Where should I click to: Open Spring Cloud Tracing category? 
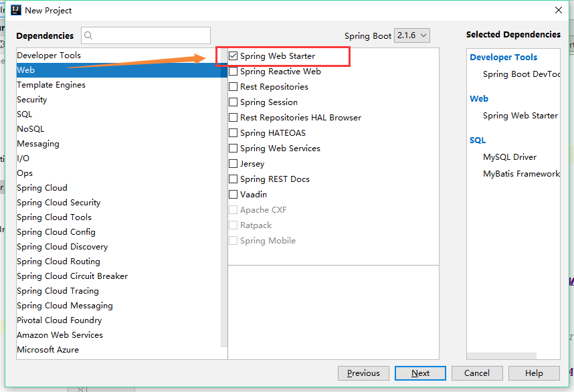coord(118,290)
